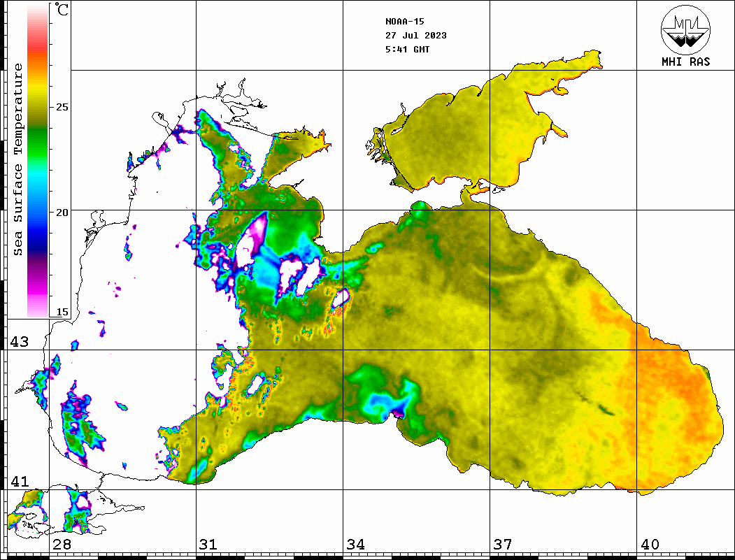This screenshot has height=560, width=735.
Task: Click longitude label '34'
Action: coord(356,544)
